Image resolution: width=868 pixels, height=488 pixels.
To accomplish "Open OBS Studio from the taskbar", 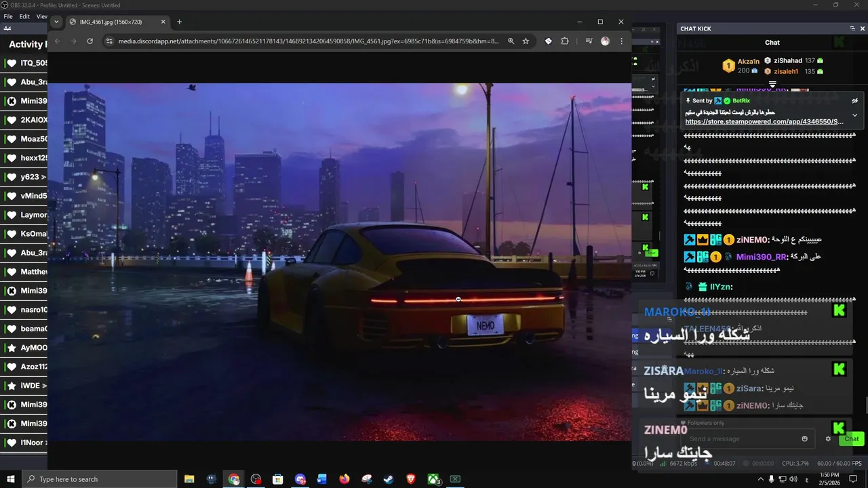I will (256, 479).
